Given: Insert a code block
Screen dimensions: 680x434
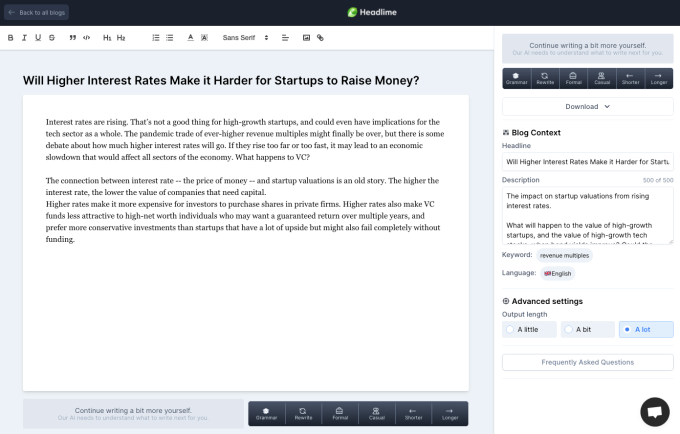Looking at the screenshot, I should click(86, 38).
